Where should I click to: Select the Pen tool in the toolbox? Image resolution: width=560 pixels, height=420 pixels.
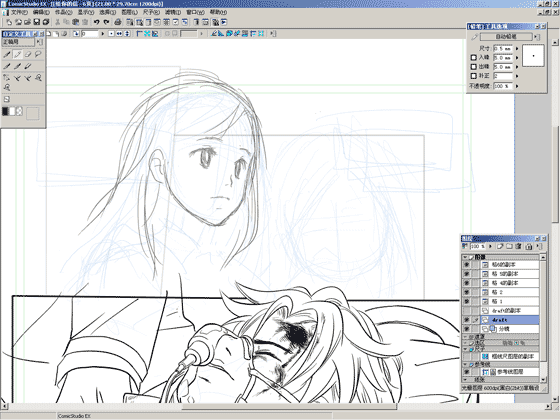[7, 54]
